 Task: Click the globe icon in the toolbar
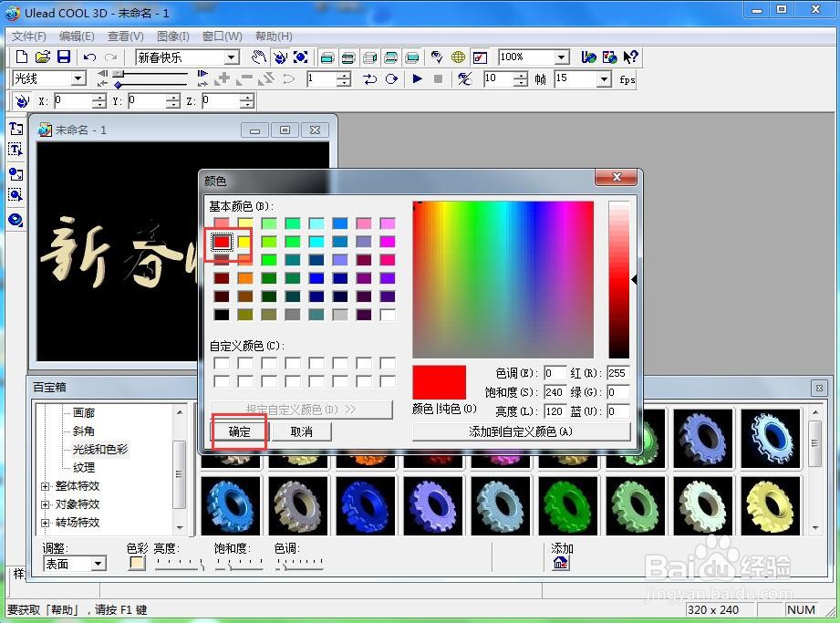(x=458, y=57)
